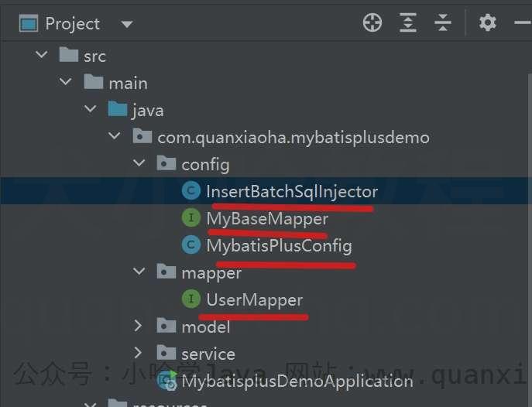532x407 pixels.
Task: Open the Project panel gear settings
Action: [x=488, y=22]
